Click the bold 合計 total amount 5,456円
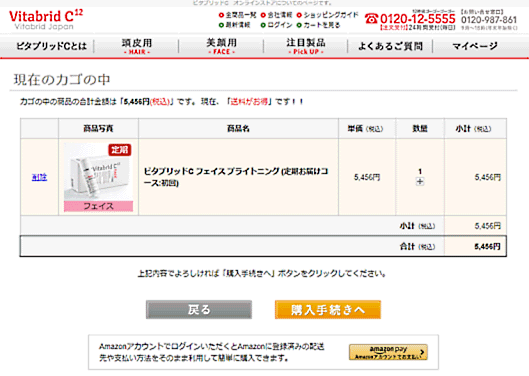Viewport: 529px width, 376px height. click(487, 246)
